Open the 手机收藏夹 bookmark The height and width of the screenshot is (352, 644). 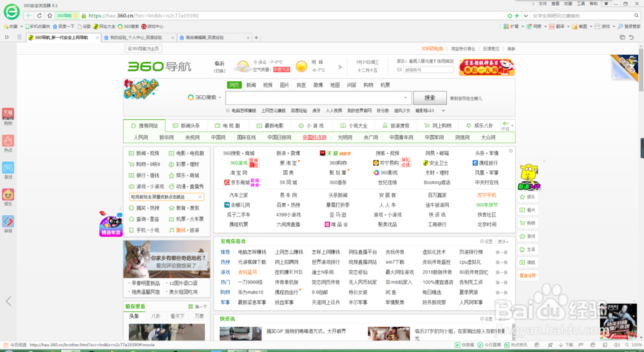click(x=38, y=26)
